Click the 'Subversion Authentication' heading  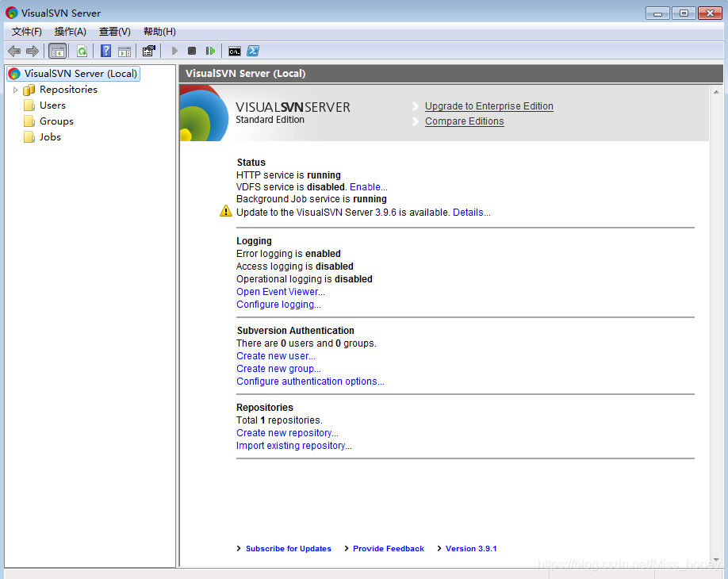click(x=295, y=331)
